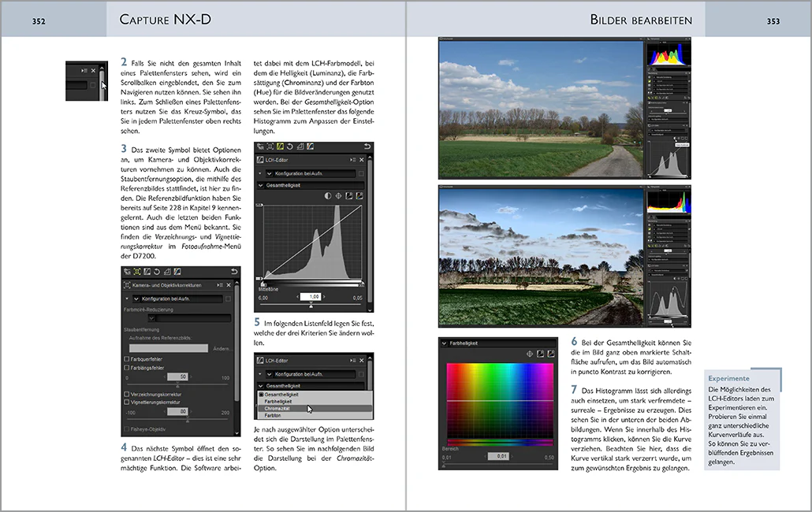The image size is (812, 512).
Task: Enable the Verzeichnungskorrektur checkbox
Action: tap(127, 394)
